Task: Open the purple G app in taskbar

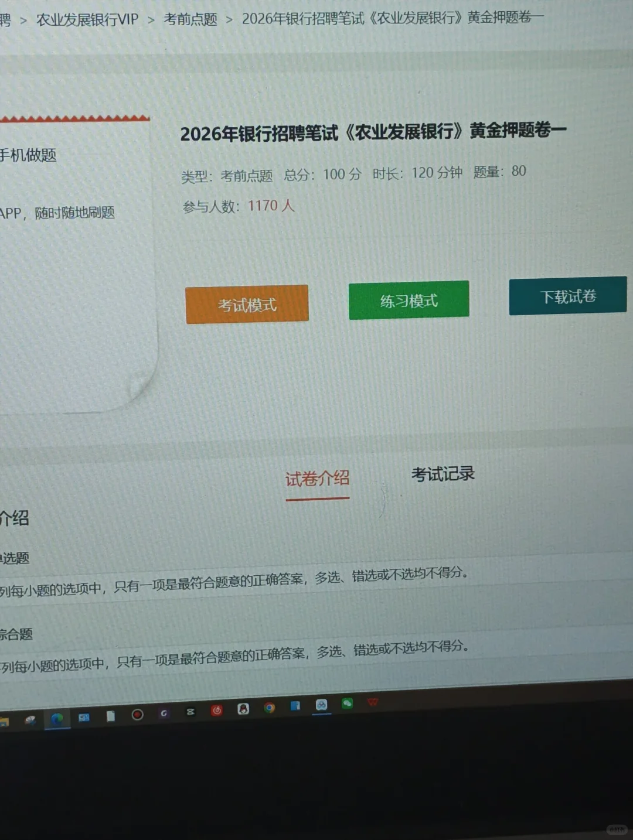Action: pos(164,713)
